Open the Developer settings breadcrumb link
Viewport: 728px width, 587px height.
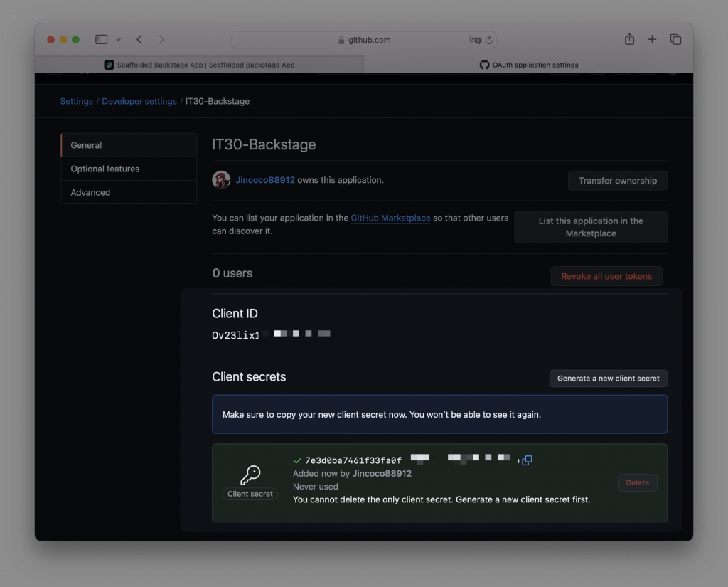click(139, 101)
